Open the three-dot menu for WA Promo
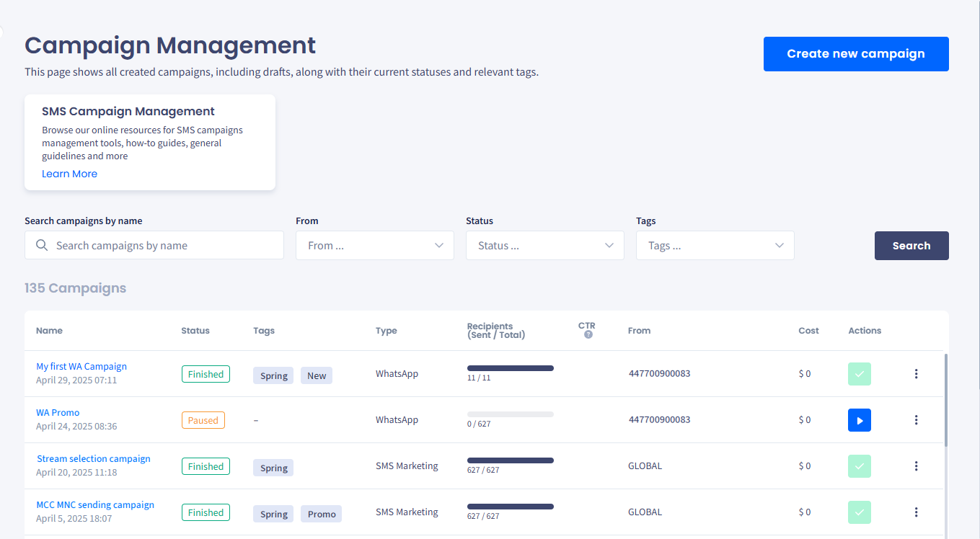Image resolution: width=980 pixels, height=539 pixels. [x=916, y=420]
